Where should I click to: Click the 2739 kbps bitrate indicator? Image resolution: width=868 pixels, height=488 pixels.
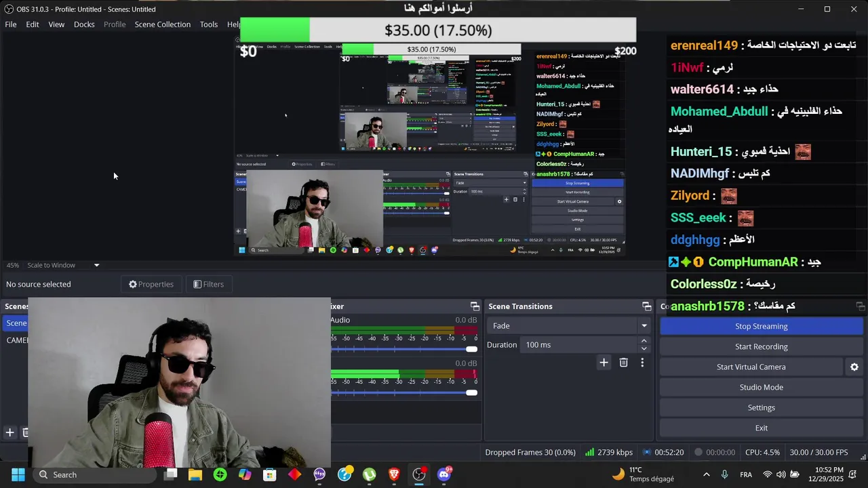pos(609,452)
